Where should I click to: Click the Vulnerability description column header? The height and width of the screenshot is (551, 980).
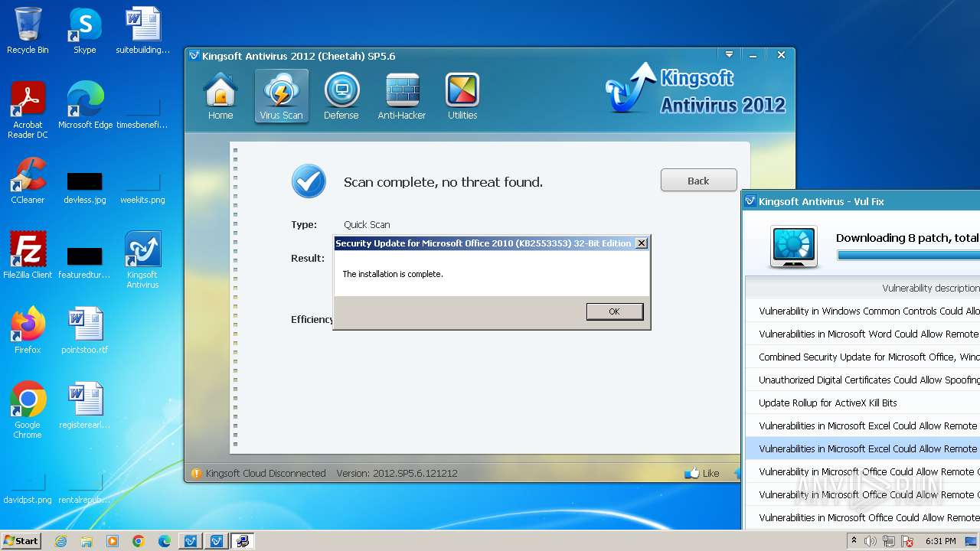click(x=930, y=288)
